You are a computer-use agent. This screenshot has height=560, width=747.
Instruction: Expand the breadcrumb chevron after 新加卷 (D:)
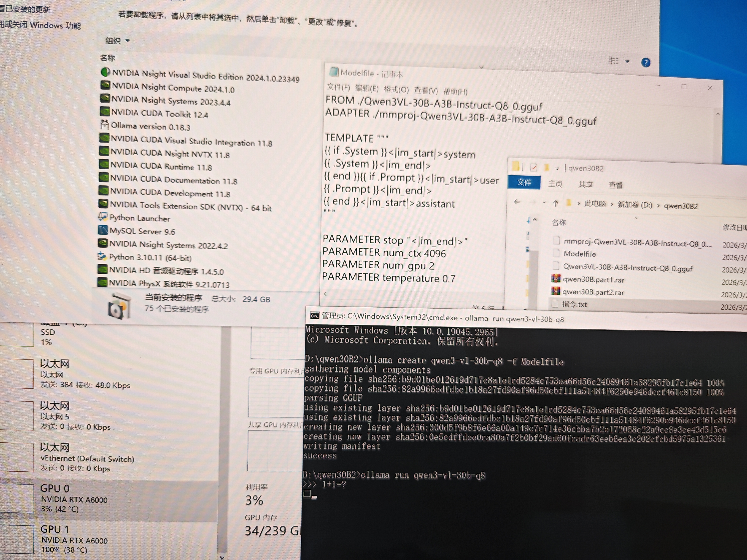(x=658, y=206)
